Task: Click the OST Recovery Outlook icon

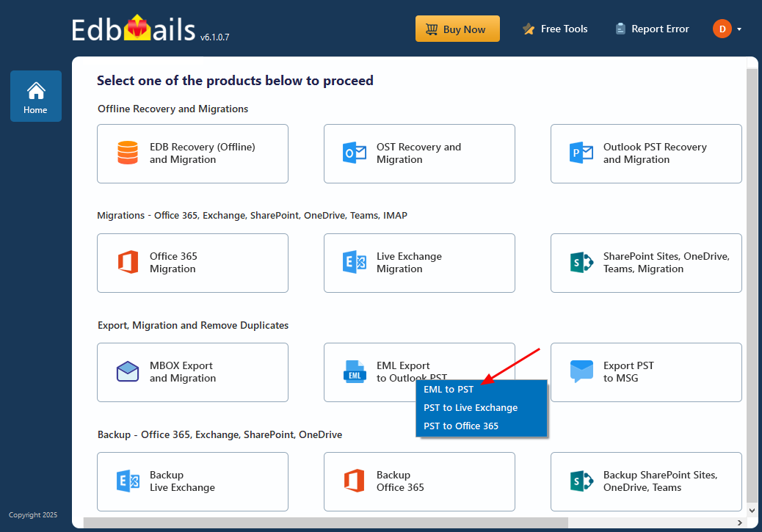Action: (355, 153)
